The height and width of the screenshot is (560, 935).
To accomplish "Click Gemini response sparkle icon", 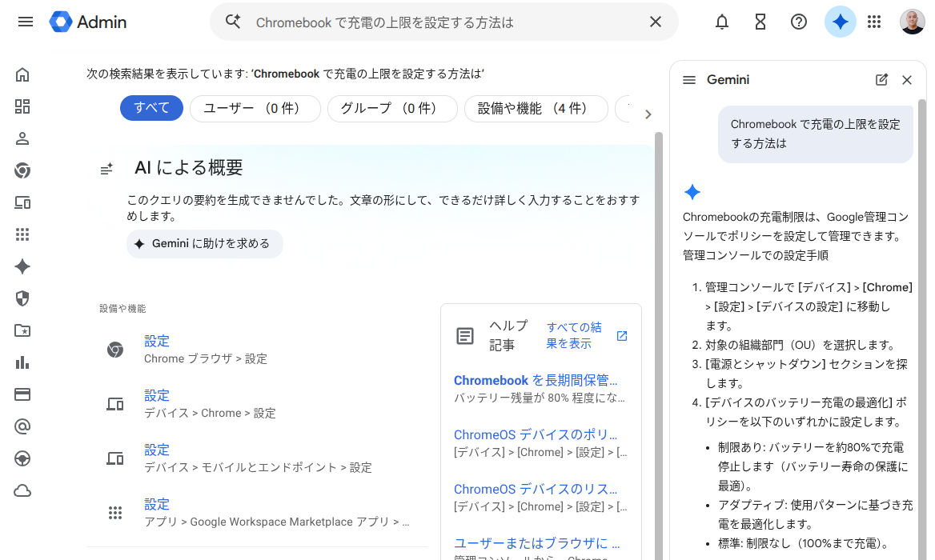I will (x=692, y=192).
